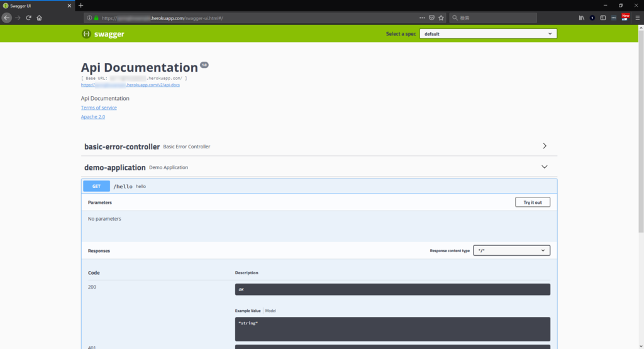This screenshot has height=349, width=644.
Task: Click the Responses section header
Action: pos(99,251)
